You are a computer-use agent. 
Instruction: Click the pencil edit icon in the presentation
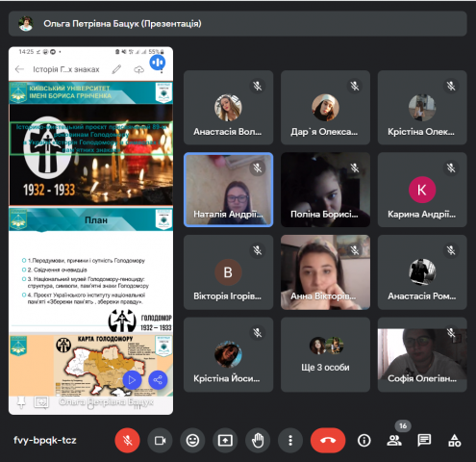pyautogui.click(x=116, y=69)
